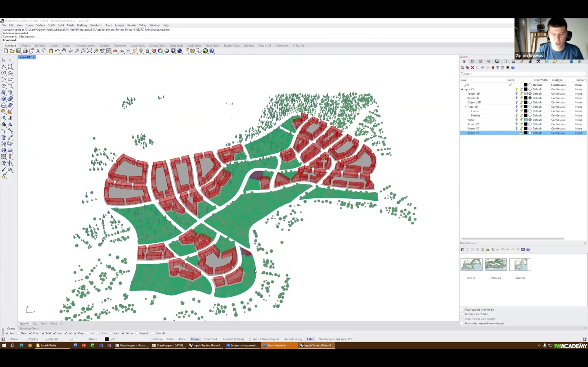Click the Undo arrow icon
Viewport: 588px width, 367px height.
57,51
